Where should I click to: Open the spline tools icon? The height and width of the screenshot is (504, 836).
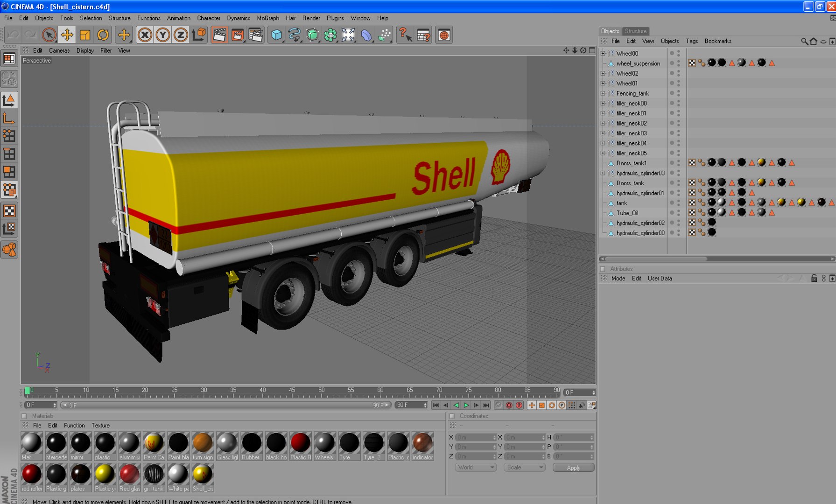295,35
